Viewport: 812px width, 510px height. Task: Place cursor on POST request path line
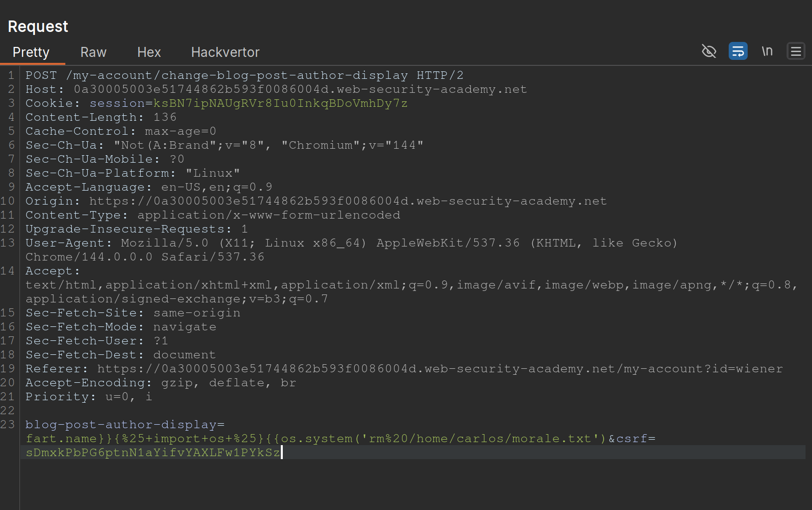point(236,75)
